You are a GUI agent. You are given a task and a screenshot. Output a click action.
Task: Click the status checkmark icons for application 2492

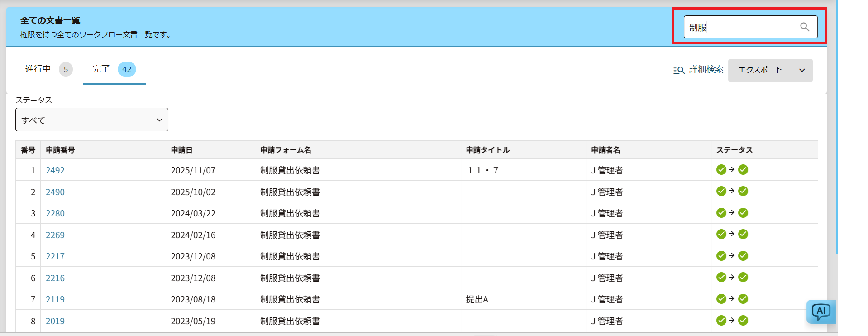732,170
